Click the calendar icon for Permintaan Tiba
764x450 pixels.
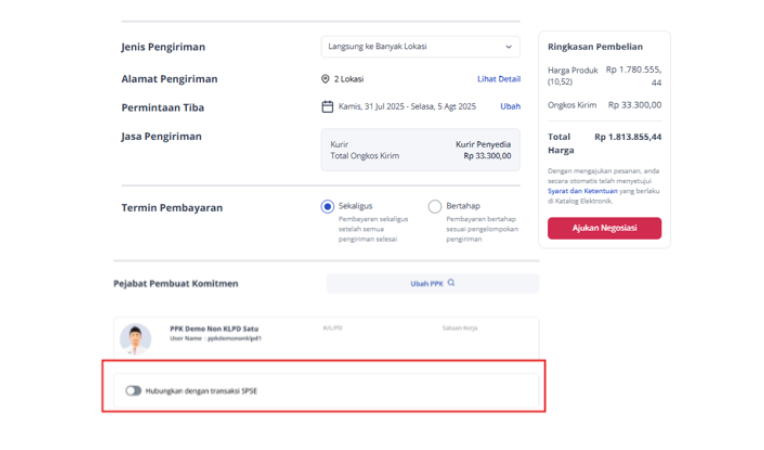(327, 107)
